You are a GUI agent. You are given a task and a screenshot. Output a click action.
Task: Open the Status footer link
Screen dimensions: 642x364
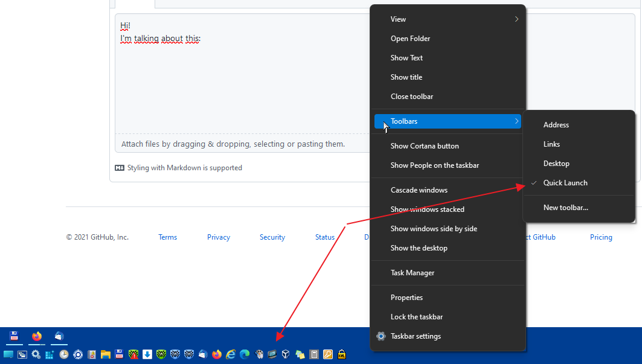coord(325,237)
